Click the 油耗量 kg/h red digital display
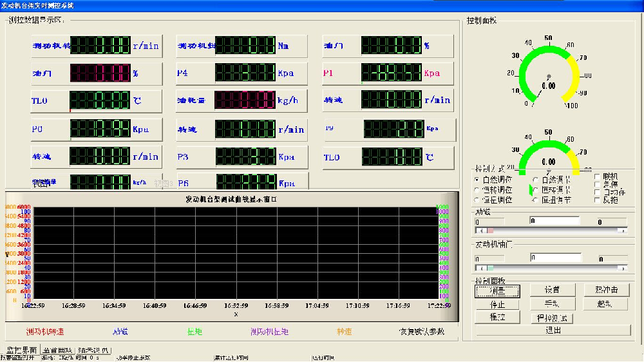The image size is (644, 362). pos(245,100)
